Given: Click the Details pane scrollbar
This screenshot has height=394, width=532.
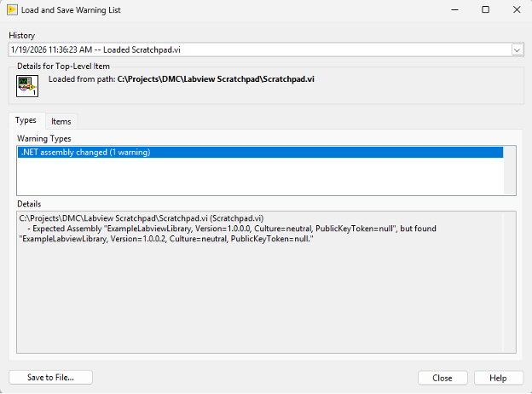Looking at the screenshot, I should coord(509,282).
